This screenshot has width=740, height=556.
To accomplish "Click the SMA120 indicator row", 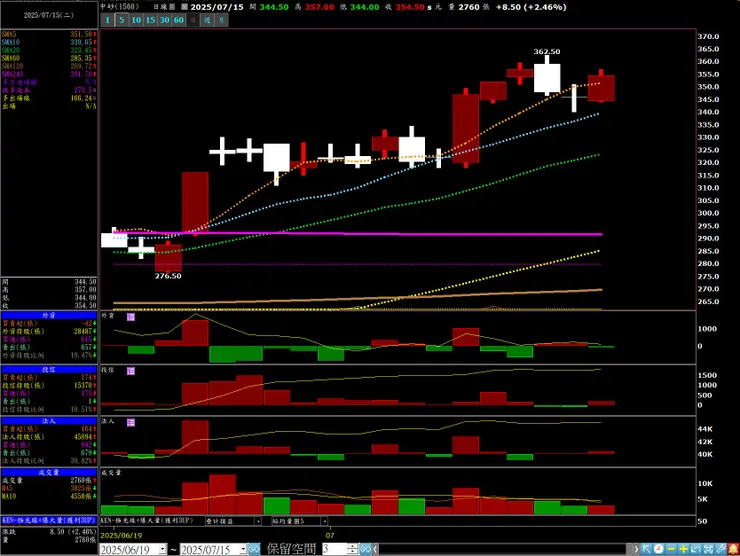I will (x=49, y=66).
